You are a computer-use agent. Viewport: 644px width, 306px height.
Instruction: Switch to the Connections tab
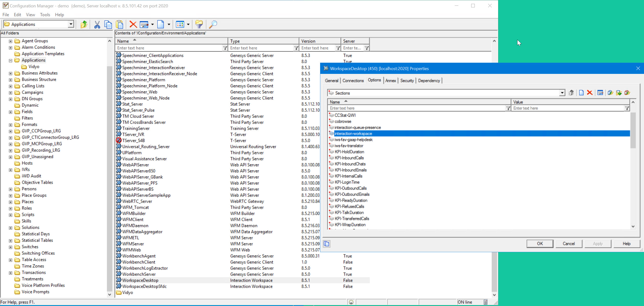click(353, 81)
